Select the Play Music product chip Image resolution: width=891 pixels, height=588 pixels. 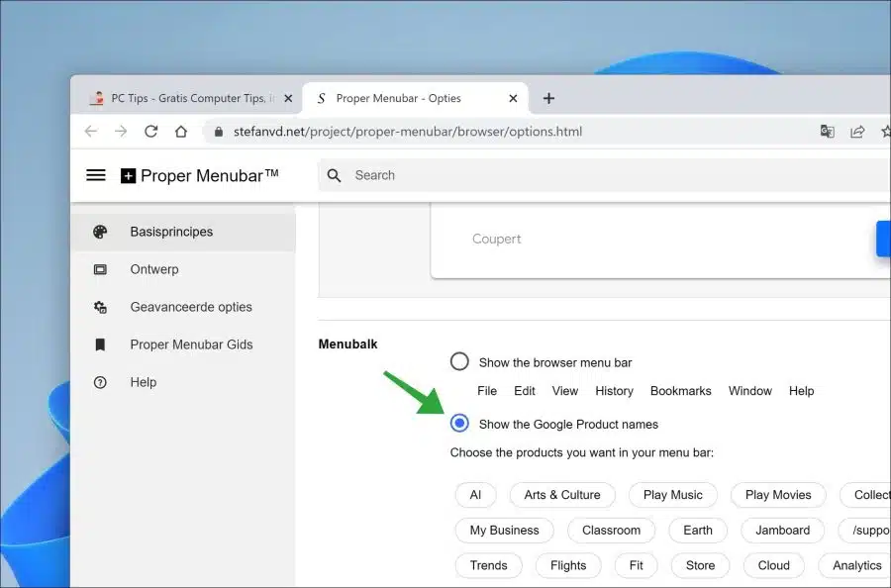click(673, 495)
